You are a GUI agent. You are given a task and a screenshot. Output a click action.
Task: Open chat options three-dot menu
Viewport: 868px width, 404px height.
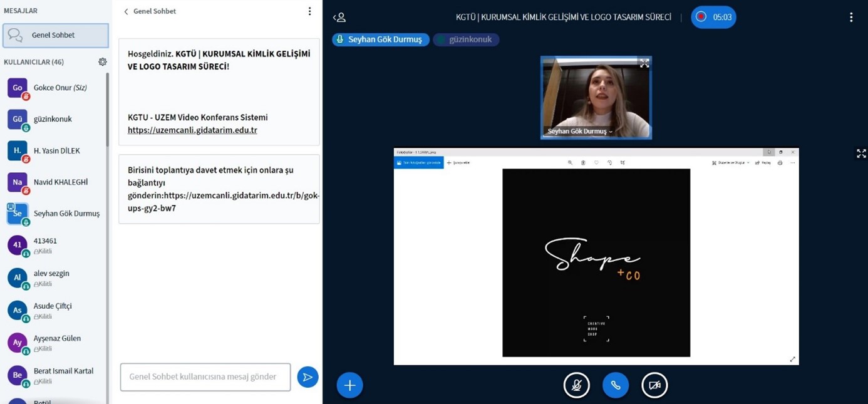click(309, 11)
